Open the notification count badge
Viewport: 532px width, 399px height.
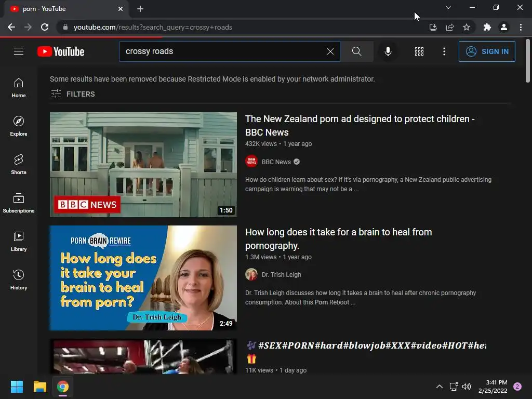coord(517,387)
